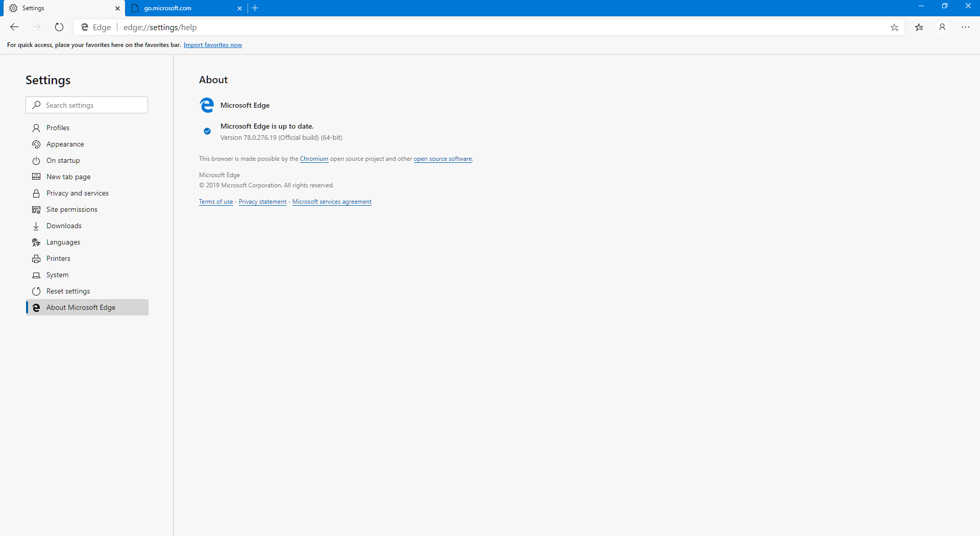The image size is (980, 536).
Task: Open Appearance settings section
Action: click(x=87, y=144)
